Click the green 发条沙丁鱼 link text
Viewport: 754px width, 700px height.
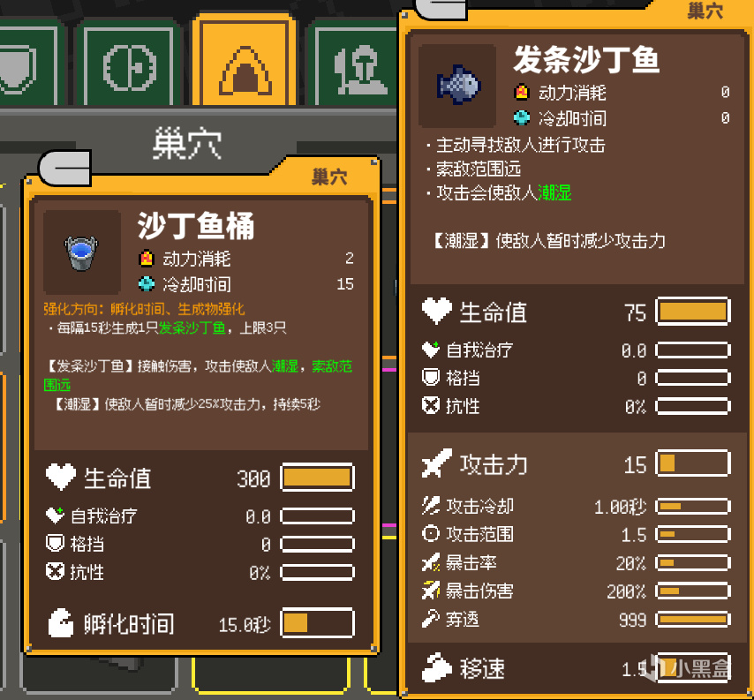[192, 327]
